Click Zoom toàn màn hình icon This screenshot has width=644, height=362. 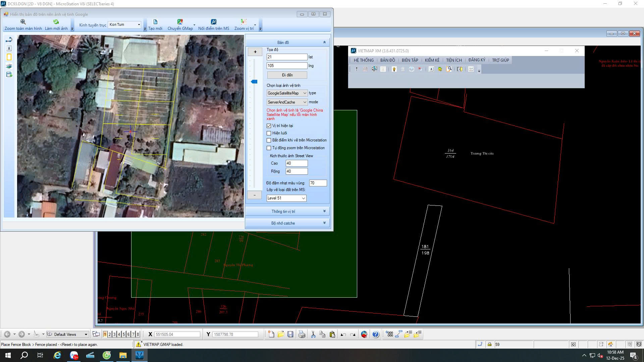[23, 22]
